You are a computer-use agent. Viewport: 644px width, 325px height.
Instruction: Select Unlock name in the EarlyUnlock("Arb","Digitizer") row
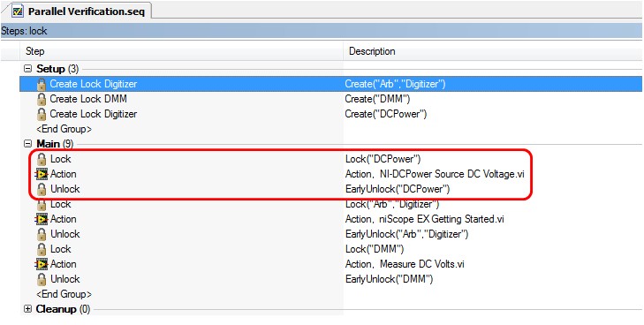point(64,234)
